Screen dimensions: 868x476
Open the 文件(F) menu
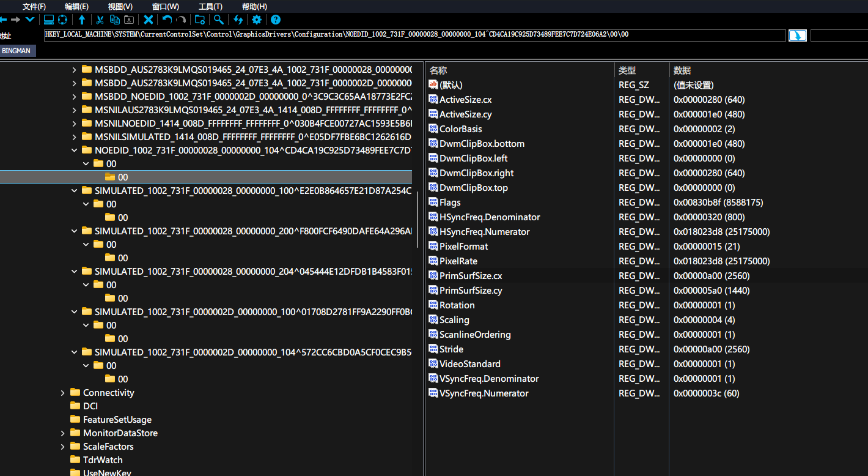[34, 7]
